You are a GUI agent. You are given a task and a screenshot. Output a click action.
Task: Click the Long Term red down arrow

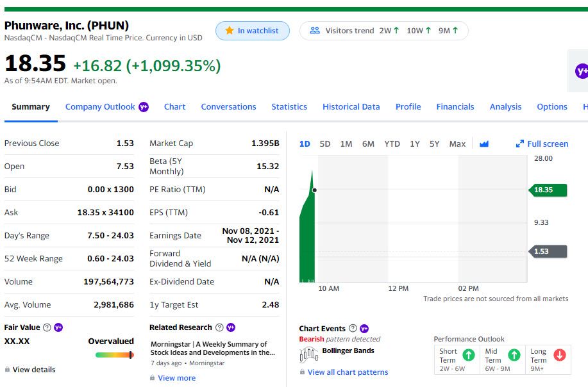click(560, 355)
